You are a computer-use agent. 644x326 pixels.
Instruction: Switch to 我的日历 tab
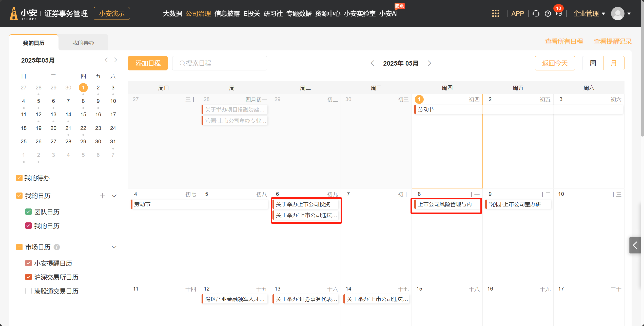point(34,43)
